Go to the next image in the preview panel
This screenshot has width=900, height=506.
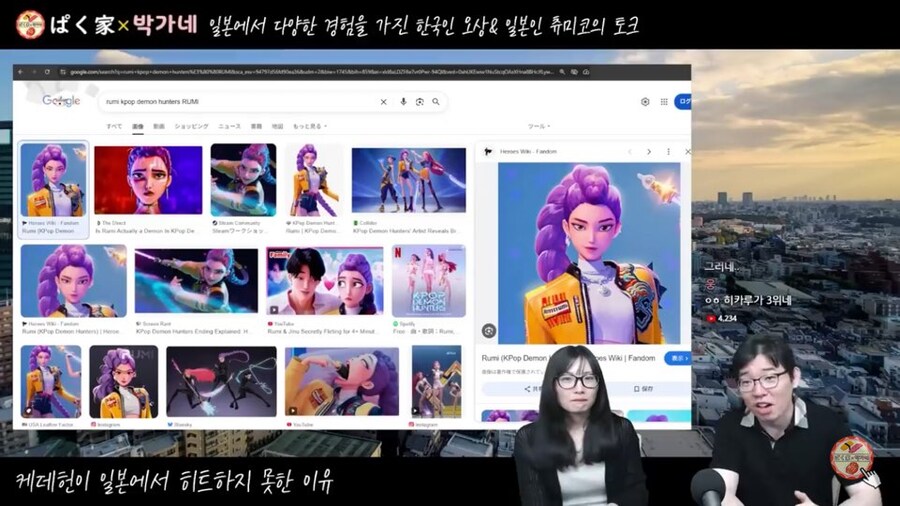click(x=649, y=151)
